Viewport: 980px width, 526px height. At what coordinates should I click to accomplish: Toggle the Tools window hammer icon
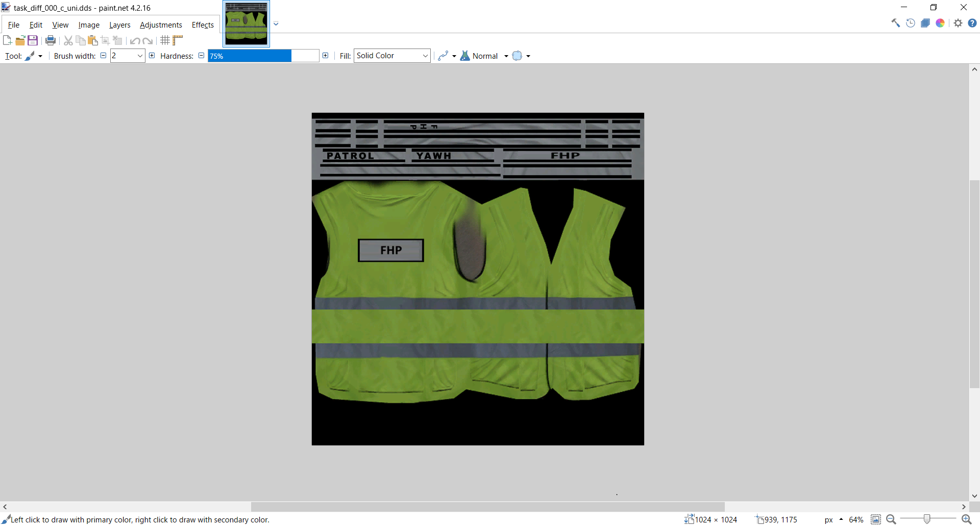coord(895,23)
